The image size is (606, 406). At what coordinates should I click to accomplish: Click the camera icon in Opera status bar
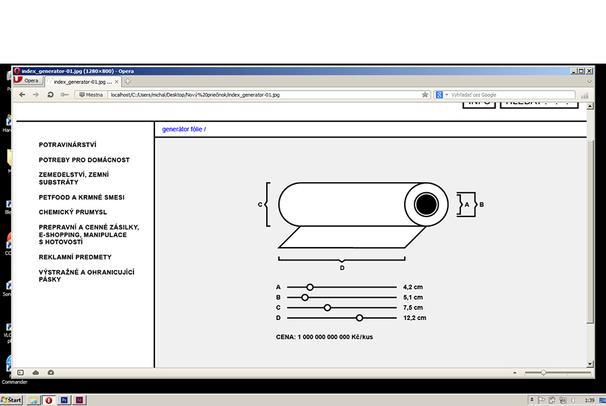click(x=51, y=373)
